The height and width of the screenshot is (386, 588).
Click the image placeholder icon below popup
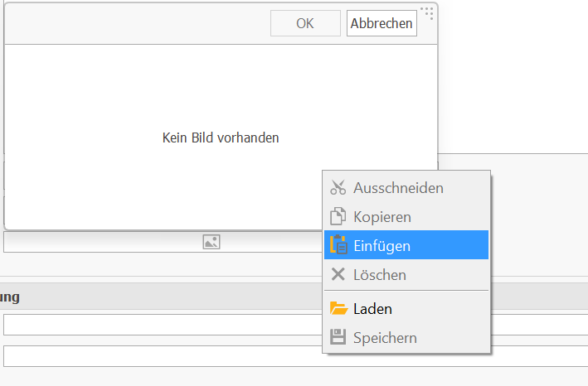[x=211, y=242]
